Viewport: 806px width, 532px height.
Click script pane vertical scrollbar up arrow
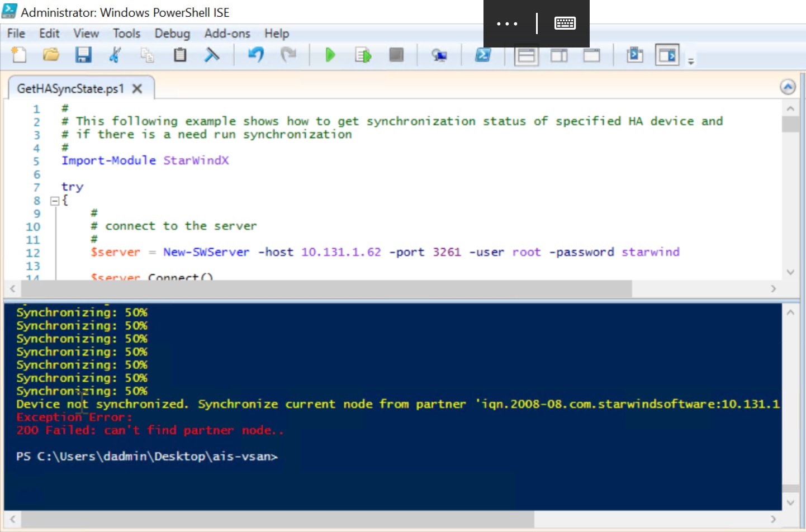click(x=790, y=108)
